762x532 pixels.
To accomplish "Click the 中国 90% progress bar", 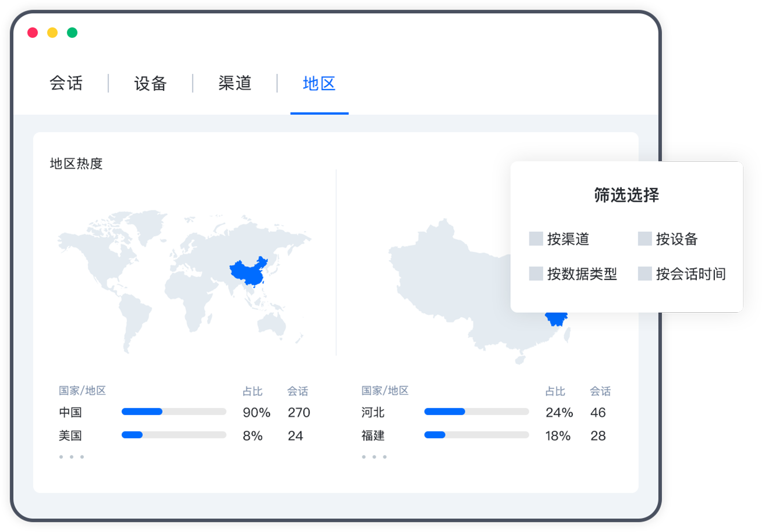I will tap(173, 412).
